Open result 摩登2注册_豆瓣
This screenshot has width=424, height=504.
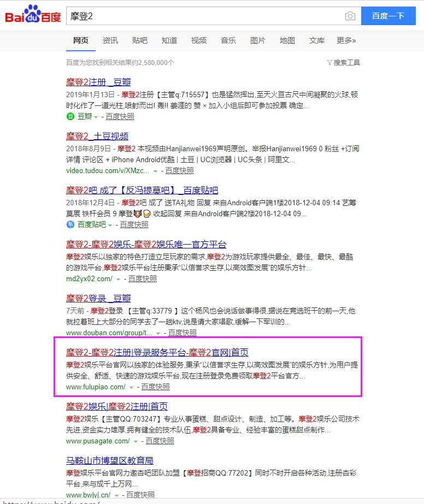tap(98, 82)
